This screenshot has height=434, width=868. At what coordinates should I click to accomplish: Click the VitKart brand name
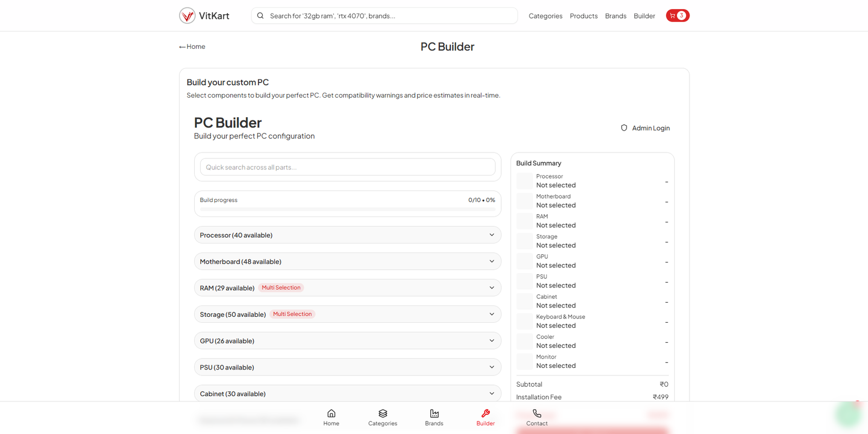214,16
